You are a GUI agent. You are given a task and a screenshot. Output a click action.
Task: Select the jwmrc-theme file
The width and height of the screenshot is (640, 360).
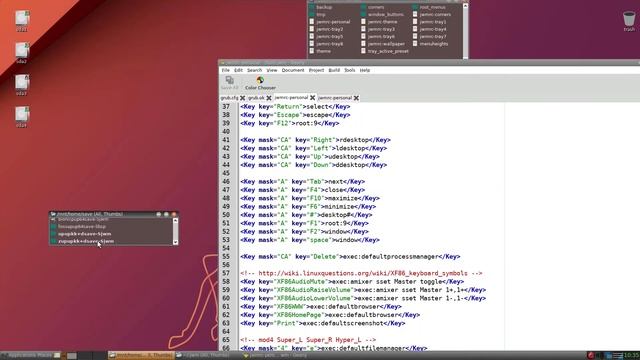click(x=378, y=22)
